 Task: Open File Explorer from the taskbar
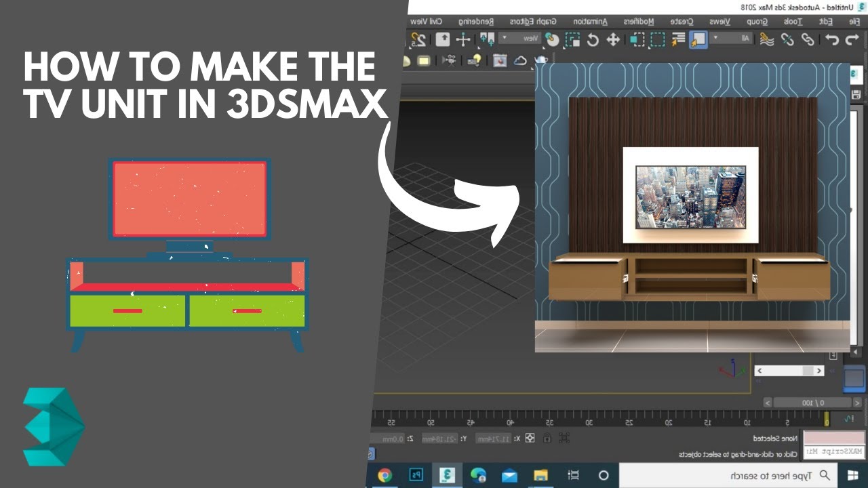pyautogui.click(x=540, y=475)
